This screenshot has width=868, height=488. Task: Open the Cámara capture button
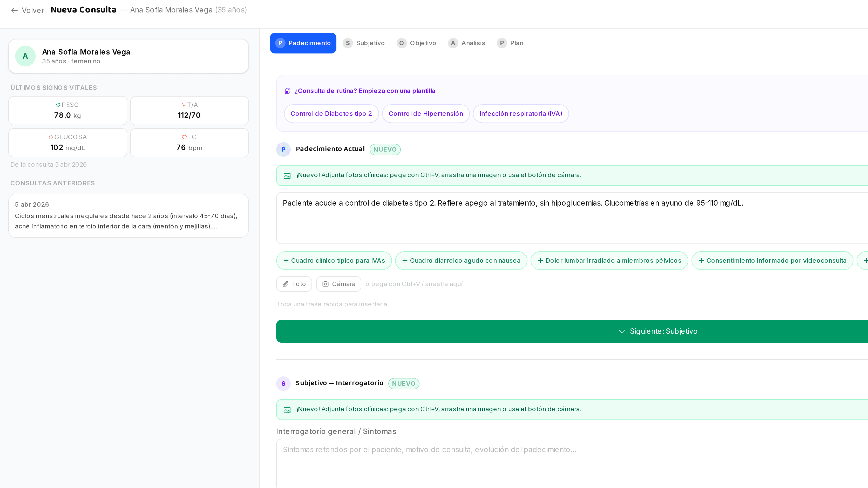(339, 284)
